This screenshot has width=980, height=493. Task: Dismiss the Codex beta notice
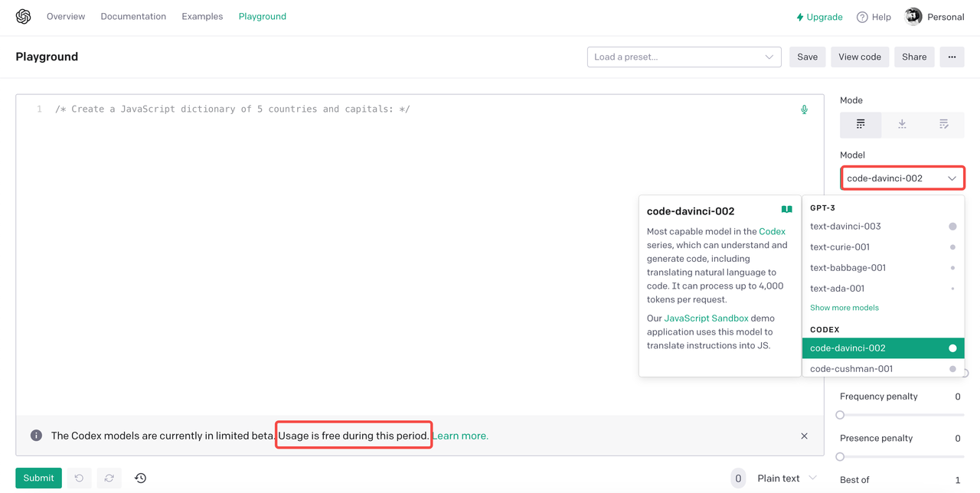[804, 436]
